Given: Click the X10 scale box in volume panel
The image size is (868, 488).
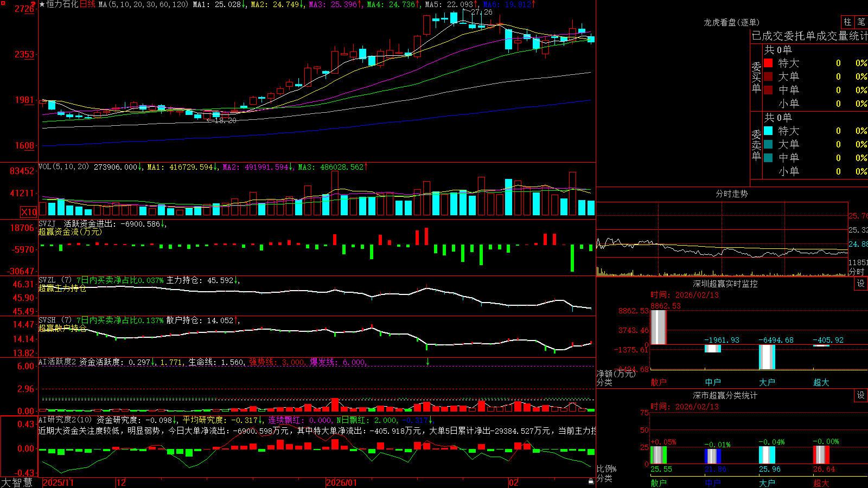Looking at the screenshot, I should coord(29,212).
